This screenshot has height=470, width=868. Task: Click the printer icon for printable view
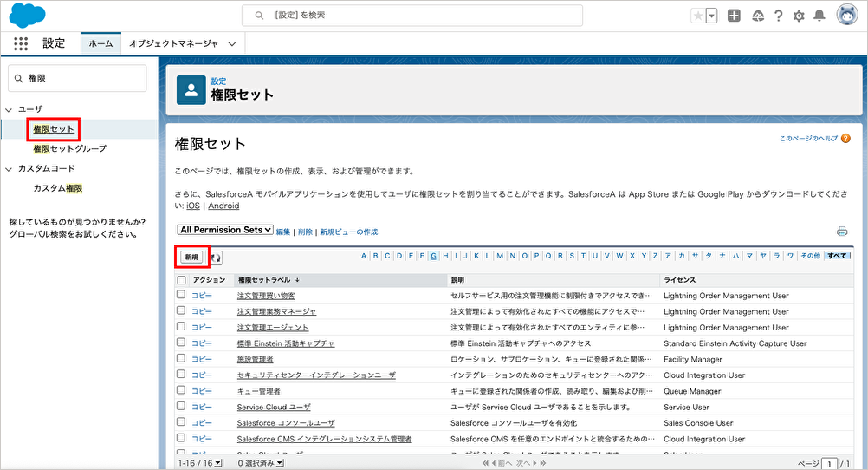point(842,232)
